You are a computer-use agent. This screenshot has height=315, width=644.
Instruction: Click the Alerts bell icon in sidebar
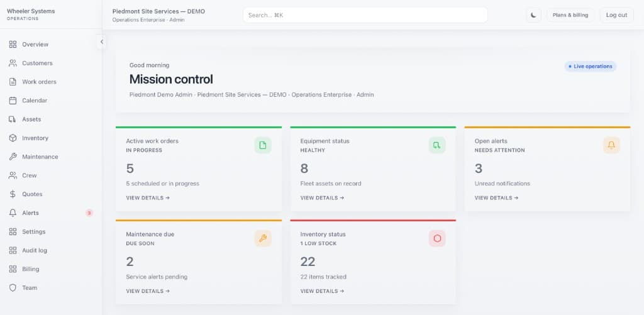tap(13, 213)
